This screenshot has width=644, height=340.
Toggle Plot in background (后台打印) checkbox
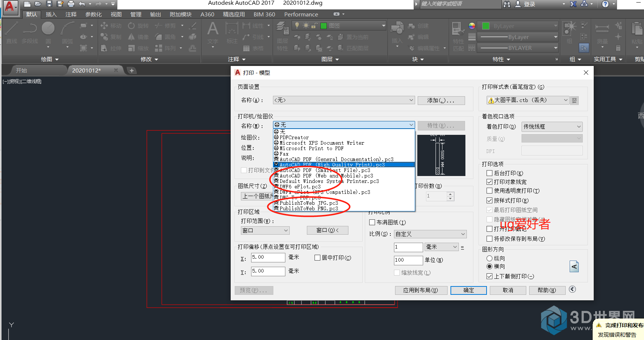pyautogui.click(x=489, y=173)
